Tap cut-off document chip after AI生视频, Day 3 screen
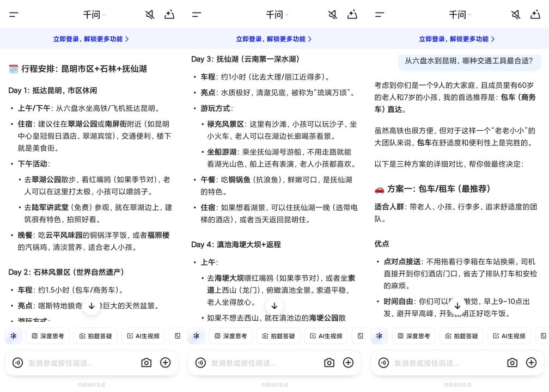 359,336
